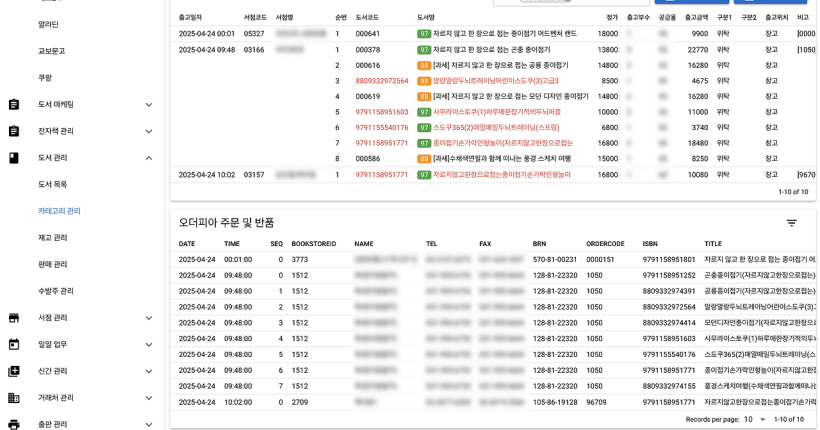
Task: Click the red title 스도쿠365(2)매일매일두뇌트레이닝(스프링)
Action: [496, 127]
